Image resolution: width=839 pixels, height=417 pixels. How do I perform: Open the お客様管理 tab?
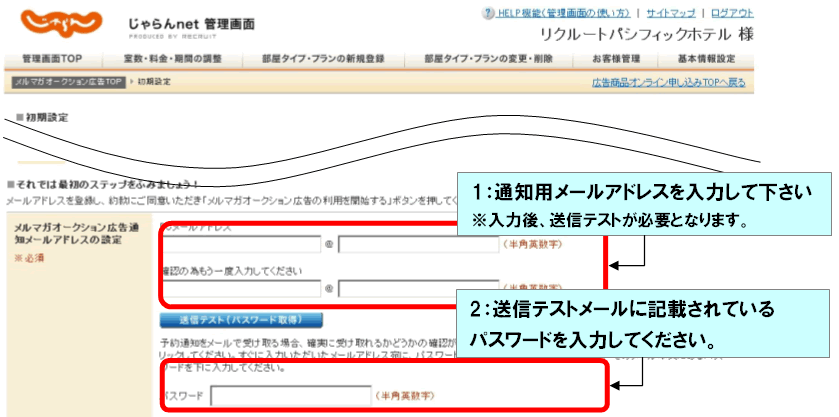click(616, 59)
